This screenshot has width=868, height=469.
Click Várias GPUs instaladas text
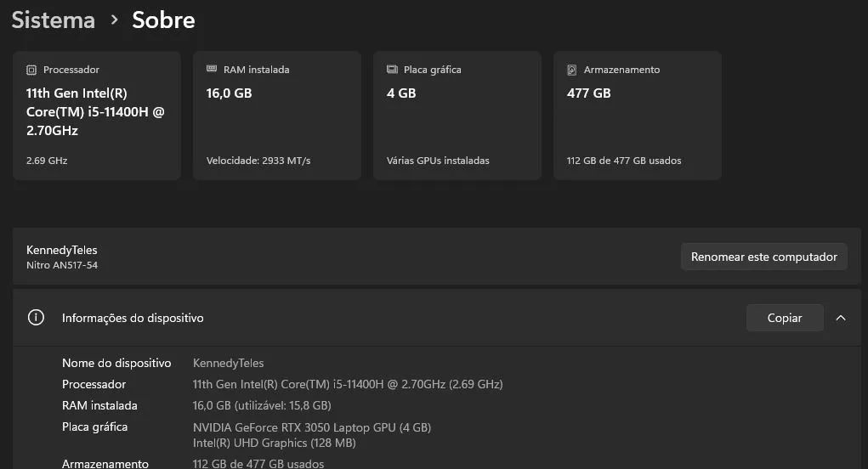click(x=438, y=161)
